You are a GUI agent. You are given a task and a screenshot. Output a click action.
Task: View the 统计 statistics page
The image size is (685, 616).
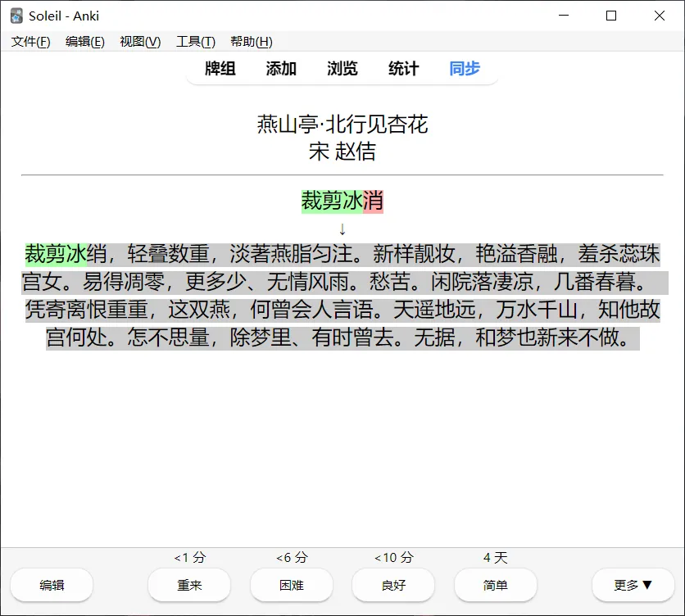(x=402, y=70)
